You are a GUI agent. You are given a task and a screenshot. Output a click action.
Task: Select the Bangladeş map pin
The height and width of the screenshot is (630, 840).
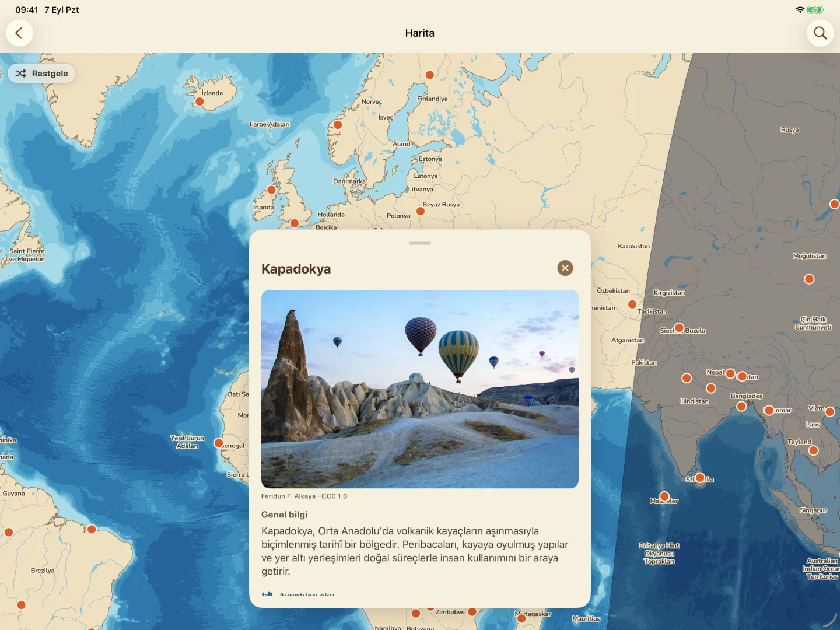[x=741, y=407]
